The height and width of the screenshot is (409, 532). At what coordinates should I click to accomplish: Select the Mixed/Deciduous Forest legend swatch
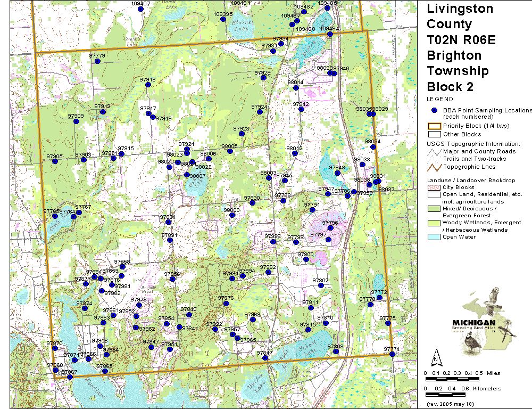434,209
